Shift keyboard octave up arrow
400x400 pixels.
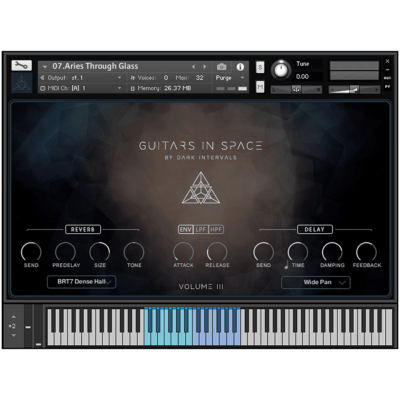[14, 317]
